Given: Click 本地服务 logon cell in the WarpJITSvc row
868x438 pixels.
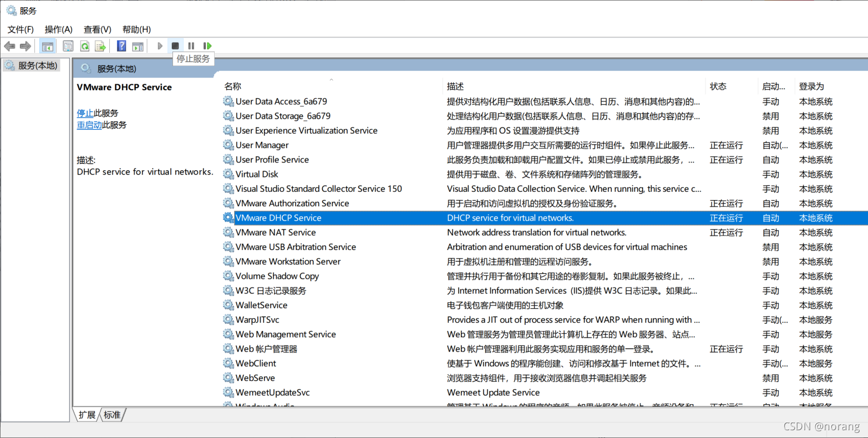Looking at the screenshot, I should [815, 320].
